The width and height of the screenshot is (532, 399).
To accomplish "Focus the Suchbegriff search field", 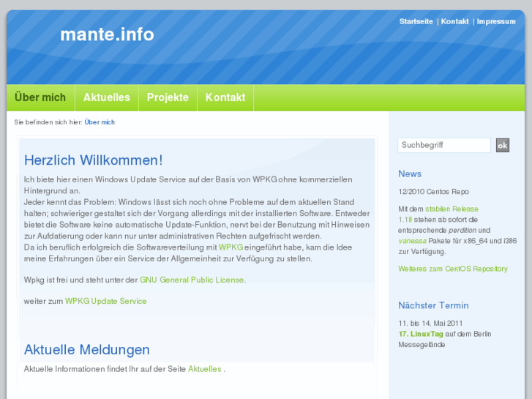I will coord(443,146).
